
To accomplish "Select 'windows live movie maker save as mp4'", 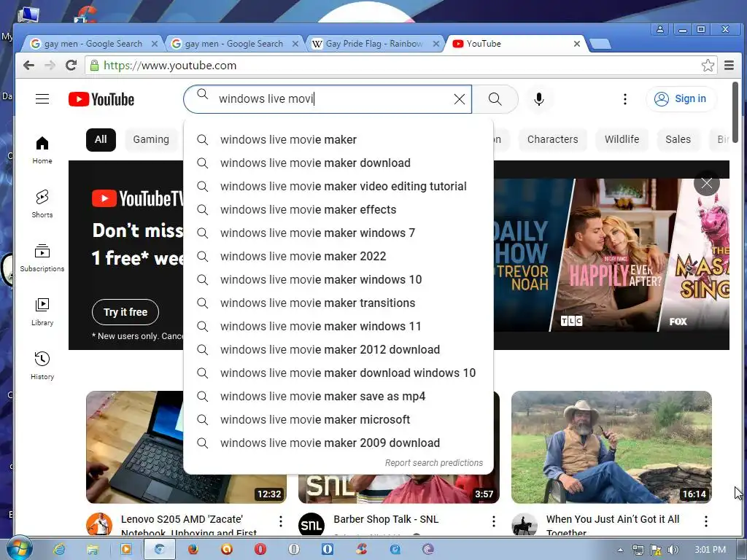I will (x=338, y=396).
